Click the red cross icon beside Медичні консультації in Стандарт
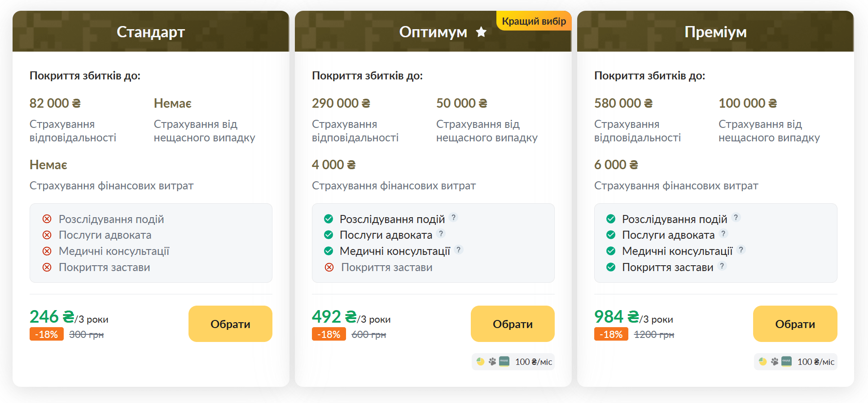The width and height of the screenshot is (868, 403). point(47,251)
